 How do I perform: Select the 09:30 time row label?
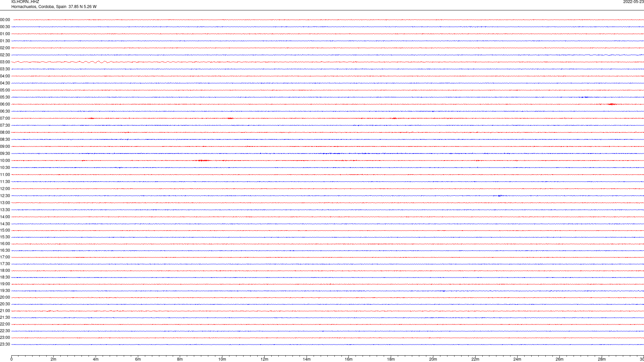[5, 154]
